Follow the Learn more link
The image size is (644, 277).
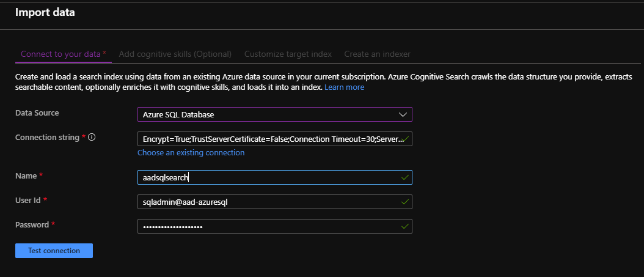[x=344, y=87]
